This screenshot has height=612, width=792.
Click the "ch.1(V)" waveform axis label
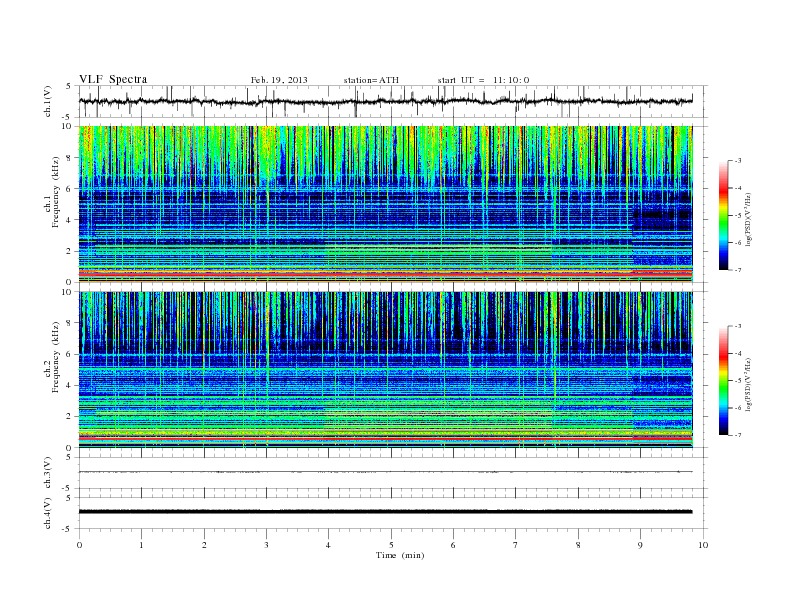tap(48, 101)
